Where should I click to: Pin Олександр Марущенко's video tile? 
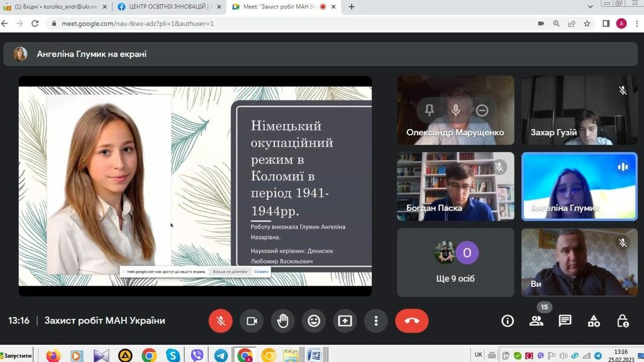point(430,111)
